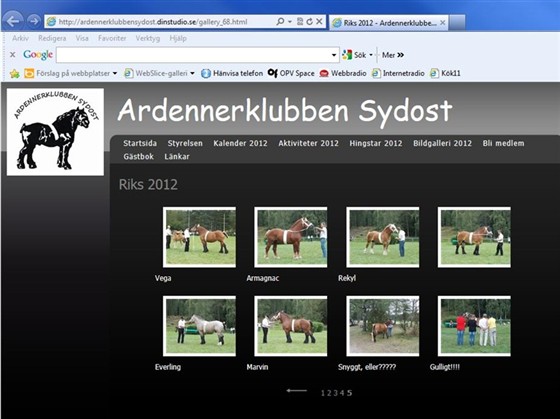Open the Länkar link
The height and width of the screenshot is (419, 560).
[x=177, y=156]
